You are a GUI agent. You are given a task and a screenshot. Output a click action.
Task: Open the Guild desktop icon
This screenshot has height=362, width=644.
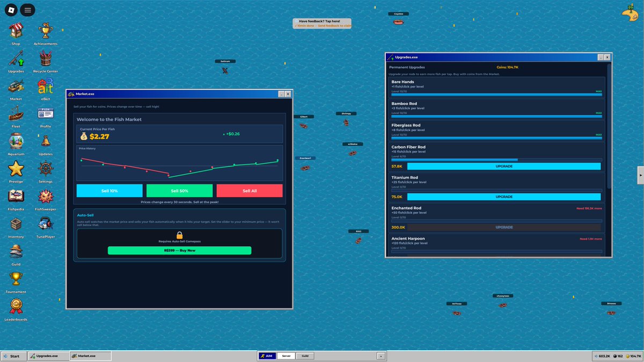click(16, 252)
